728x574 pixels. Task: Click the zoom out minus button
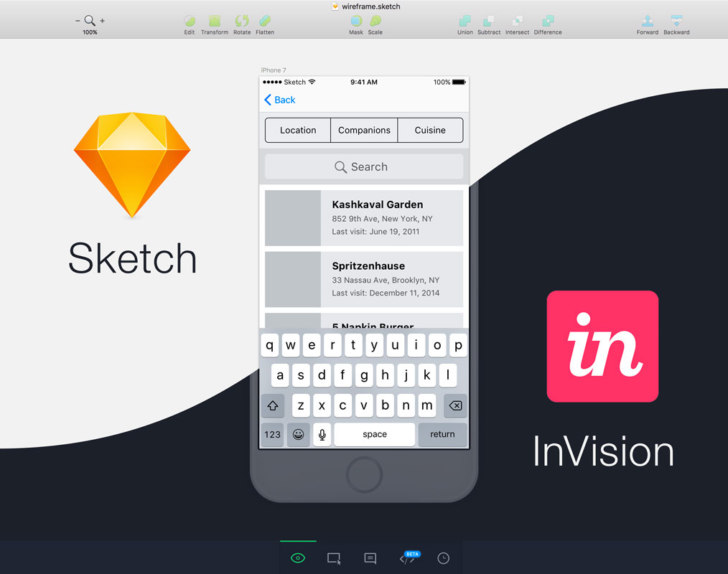[x=78, y=21]
